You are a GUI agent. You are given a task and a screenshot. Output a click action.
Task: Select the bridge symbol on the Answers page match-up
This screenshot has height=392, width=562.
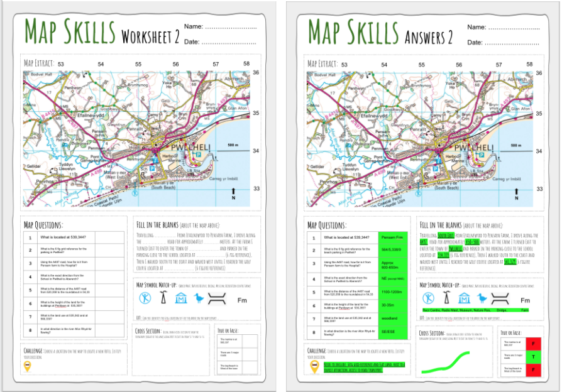tap(500, 298)
